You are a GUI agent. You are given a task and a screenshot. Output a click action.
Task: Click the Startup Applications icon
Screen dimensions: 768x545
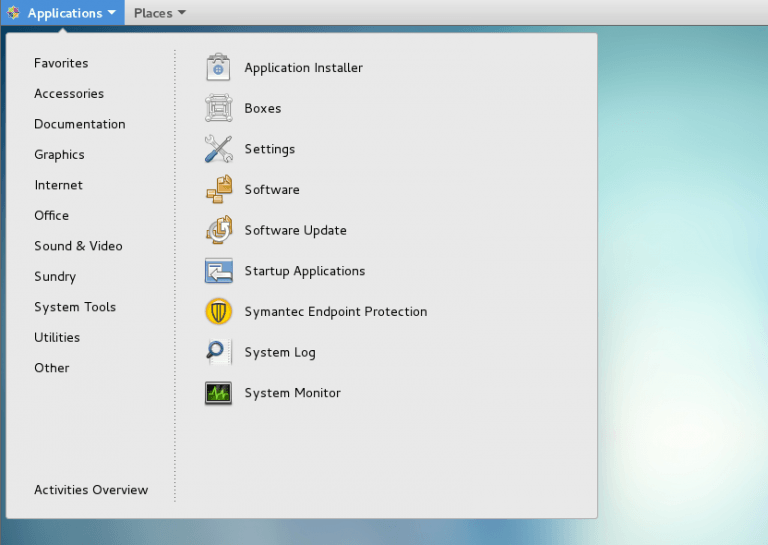(x=218, y=270)
